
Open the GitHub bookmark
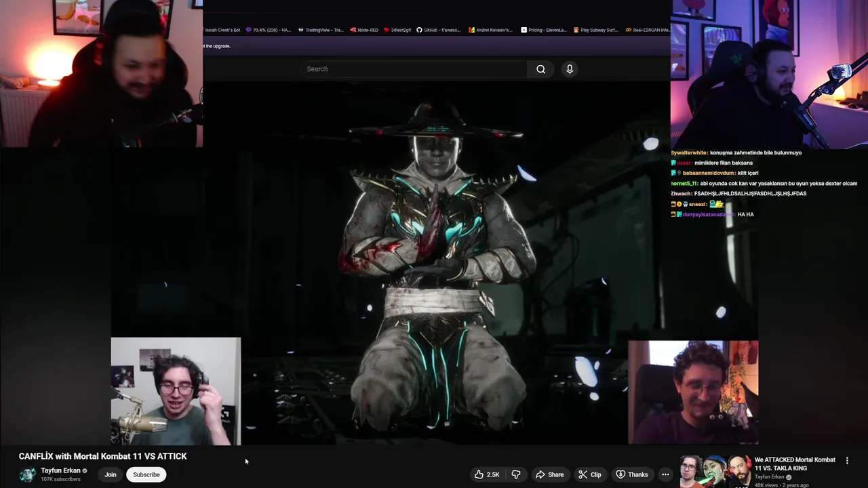click(439, 30)
